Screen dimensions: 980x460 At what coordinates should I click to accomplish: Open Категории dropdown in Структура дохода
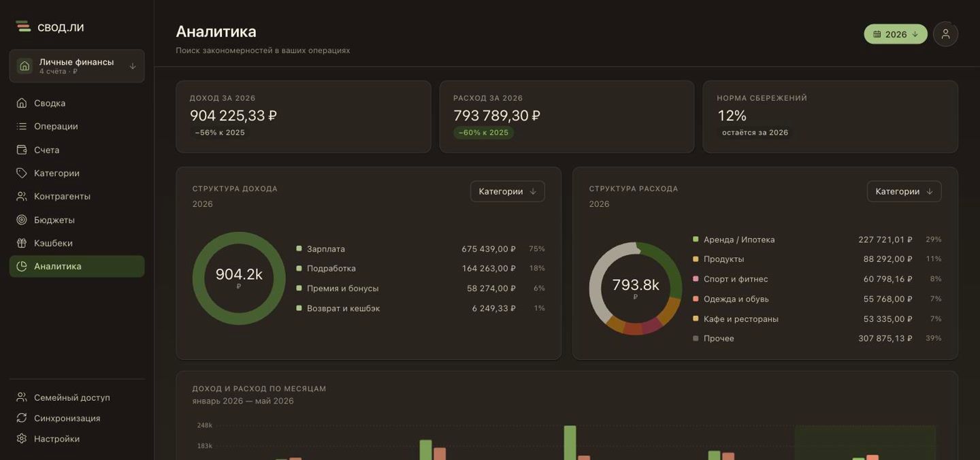tap(508, 191)
